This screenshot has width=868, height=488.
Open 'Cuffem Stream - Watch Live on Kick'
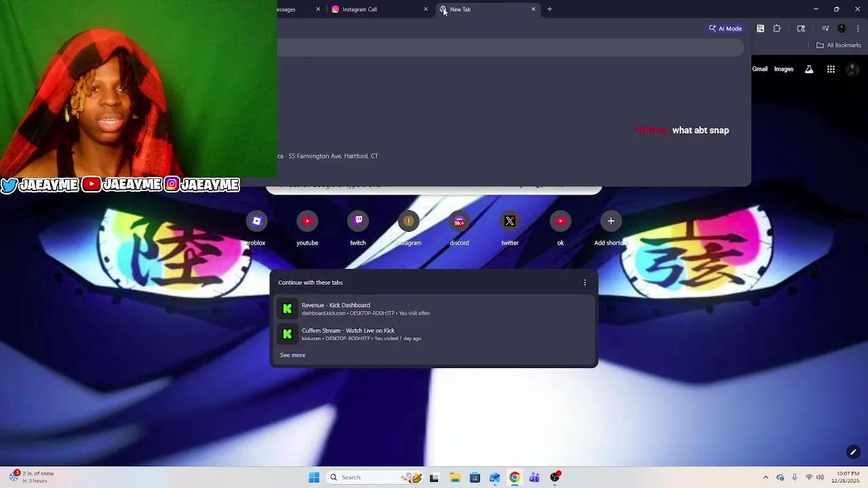pos(434,334)
